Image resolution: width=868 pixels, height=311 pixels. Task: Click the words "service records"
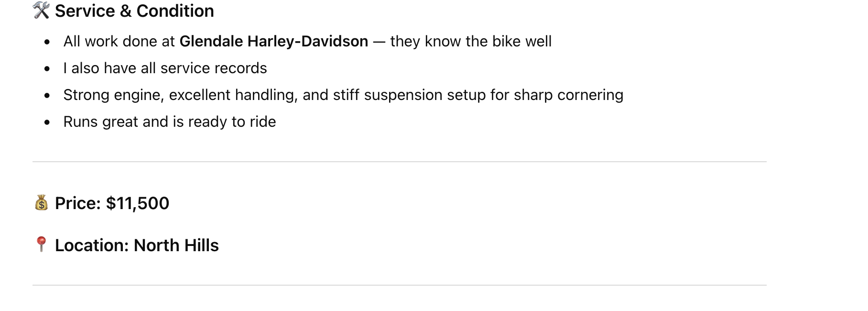[214, 68]
